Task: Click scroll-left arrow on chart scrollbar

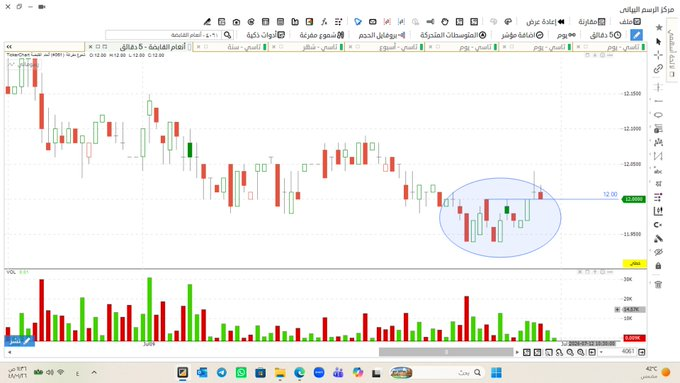Action: pyautogui.click(x=10, y=352)
